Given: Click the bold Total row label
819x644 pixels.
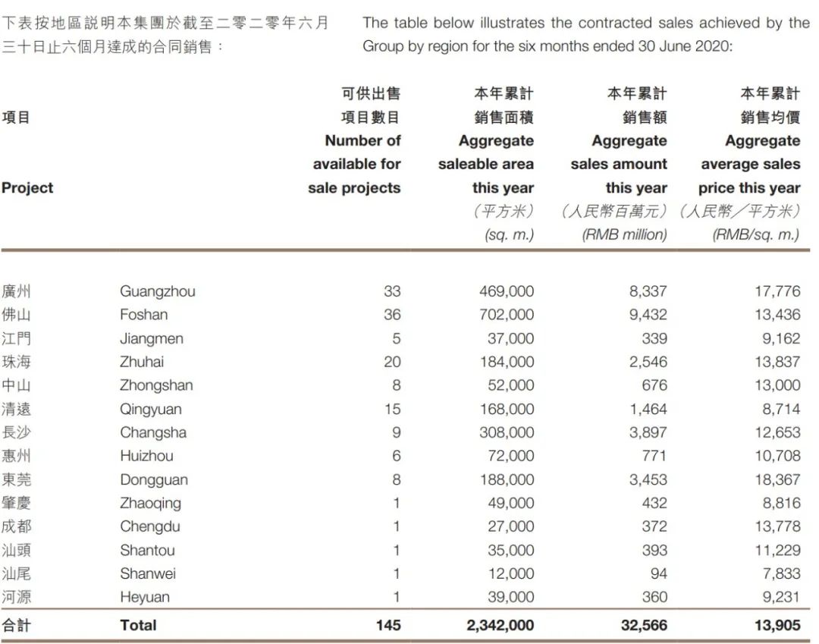Looking at the screenshot, I should [138, 625].
